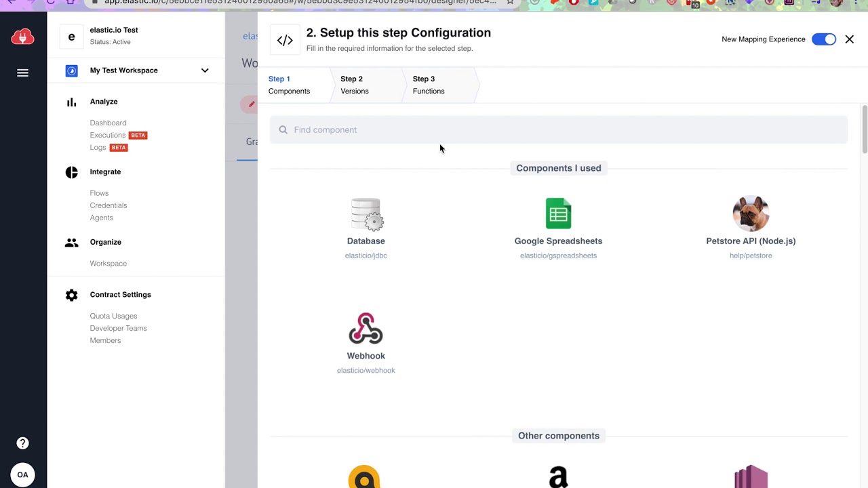Click the Integrate section heading
Viewport: 868px width, 488px height.
105,172
